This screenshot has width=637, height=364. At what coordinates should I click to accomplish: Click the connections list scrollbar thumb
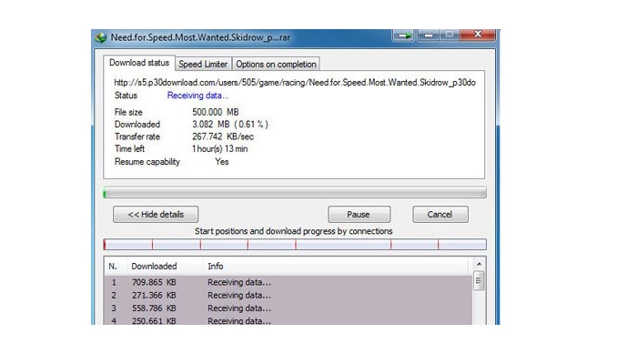pyautogui.click(x=479, y=280)
